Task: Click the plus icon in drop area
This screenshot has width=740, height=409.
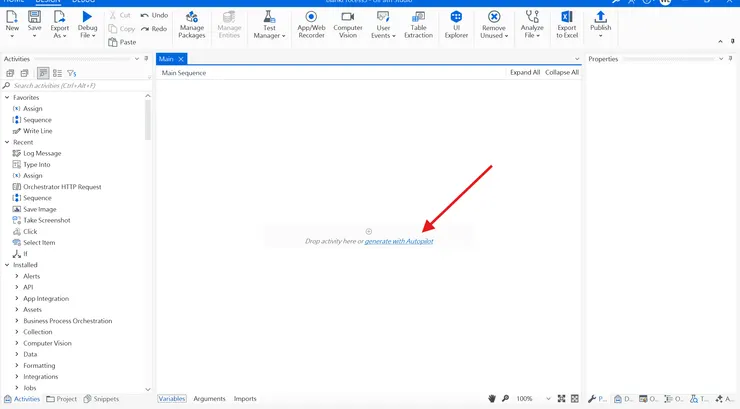Action: 369,231
